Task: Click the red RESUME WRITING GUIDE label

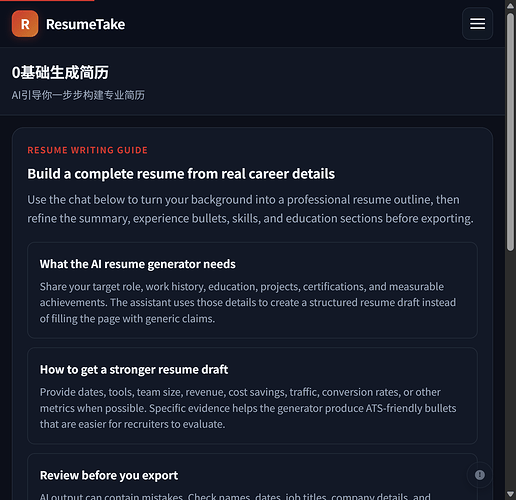Action: [x=87, y=150]
